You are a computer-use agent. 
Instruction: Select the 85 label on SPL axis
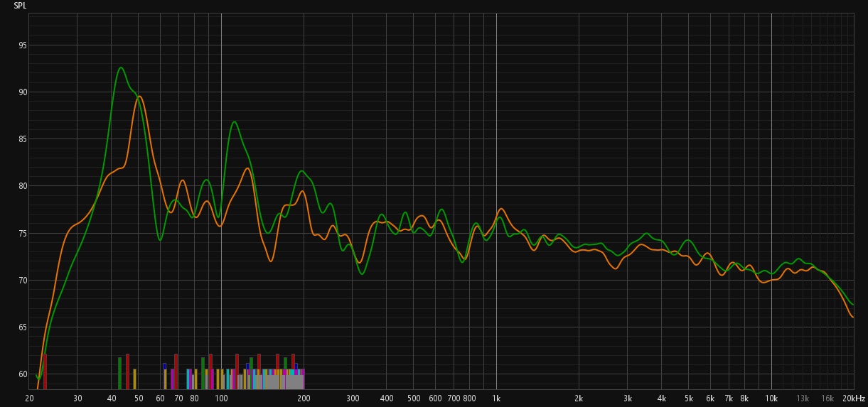22,139
